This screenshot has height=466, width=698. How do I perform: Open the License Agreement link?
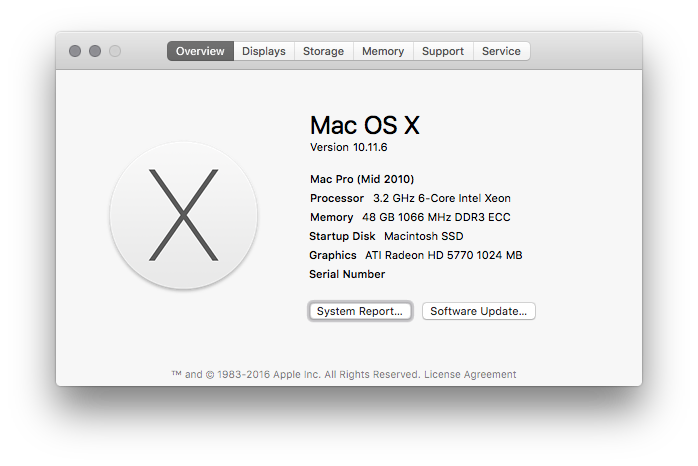[470, 374]
